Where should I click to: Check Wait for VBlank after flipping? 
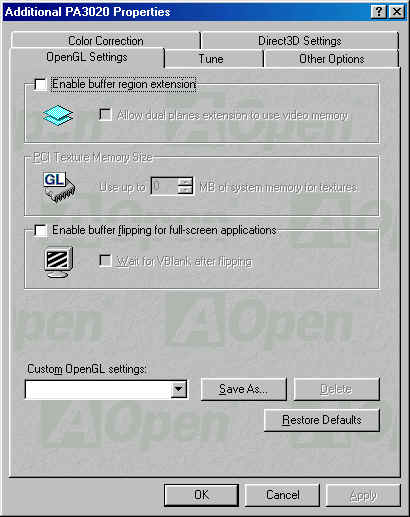[x=106, y=261]
